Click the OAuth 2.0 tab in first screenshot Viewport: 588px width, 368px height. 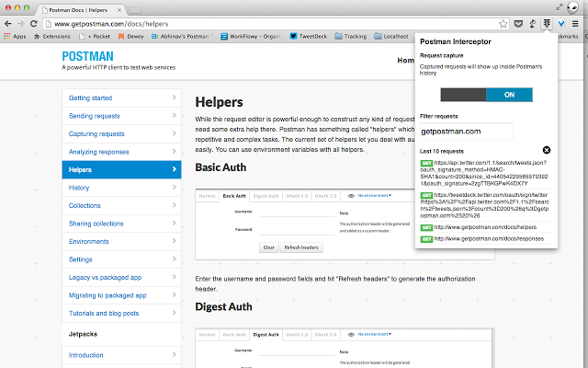(x=325, y=196)
